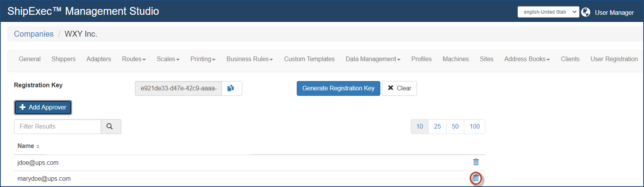Expand the Routes menu
644x187 pixels.
pyautogui.click(x=134, y=59)
